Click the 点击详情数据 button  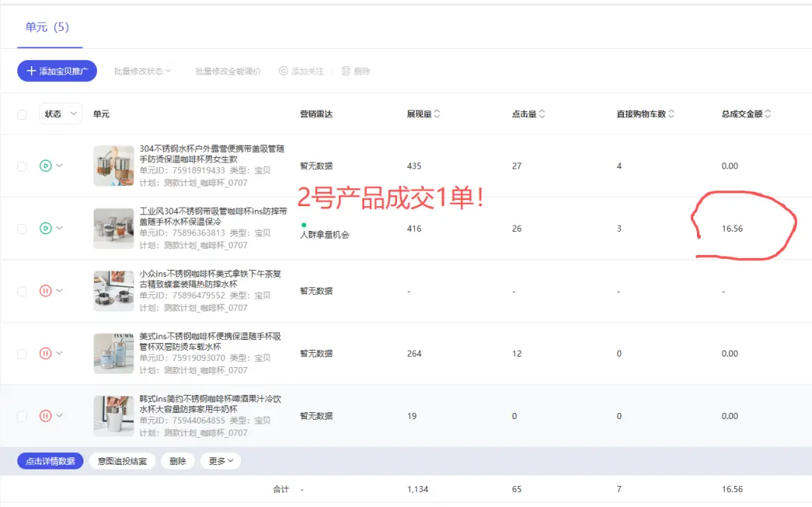click(x=50, y=461)
